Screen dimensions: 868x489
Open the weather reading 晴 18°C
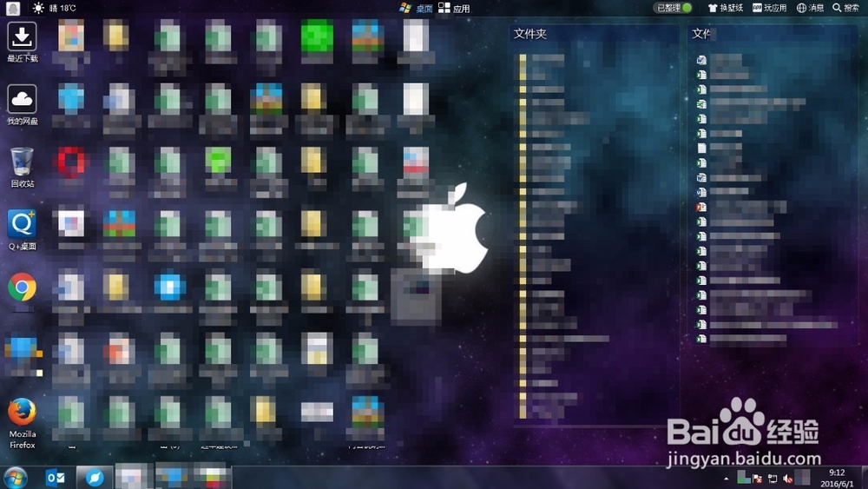pos(62,9)
